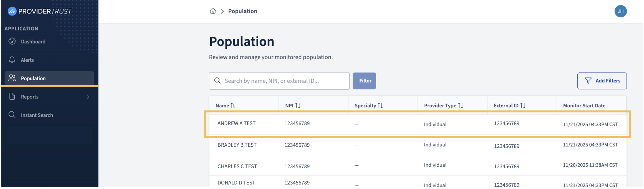Image resolution: width=644 pixels, height=189 pixels.
Task: Sort by Provider Type column arrows
Action: [x=460, y=105]
